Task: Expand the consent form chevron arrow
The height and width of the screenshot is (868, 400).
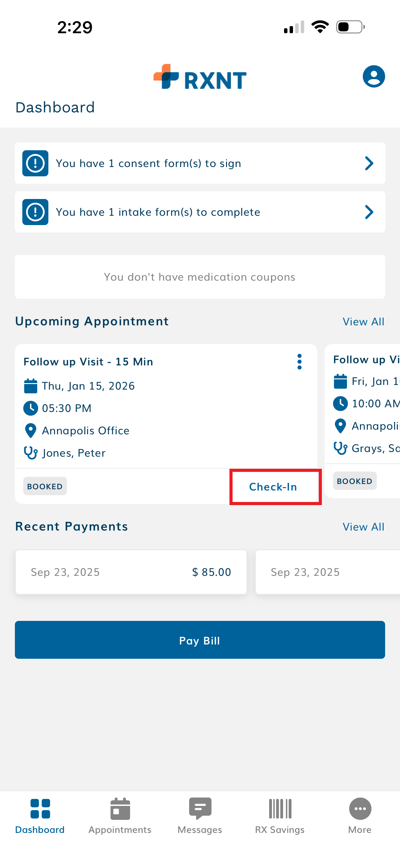Action: (369, 163)
